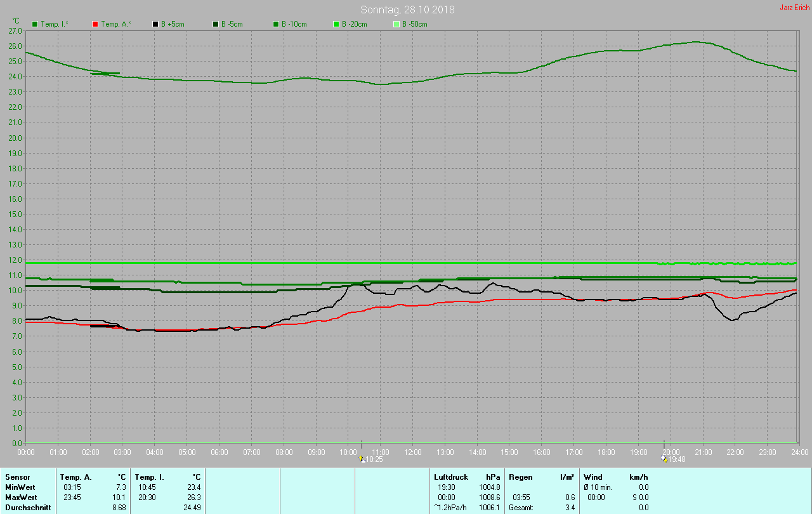Click the B -50cm legend swatch
The height and width of the screenshot is (514, 812).
[x=396, y=24]
